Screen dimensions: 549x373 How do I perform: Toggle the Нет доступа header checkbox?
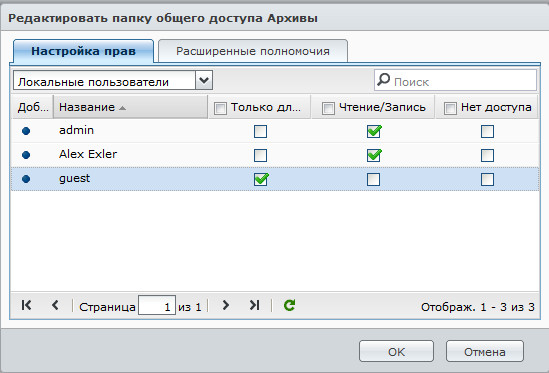pos(450,108)
